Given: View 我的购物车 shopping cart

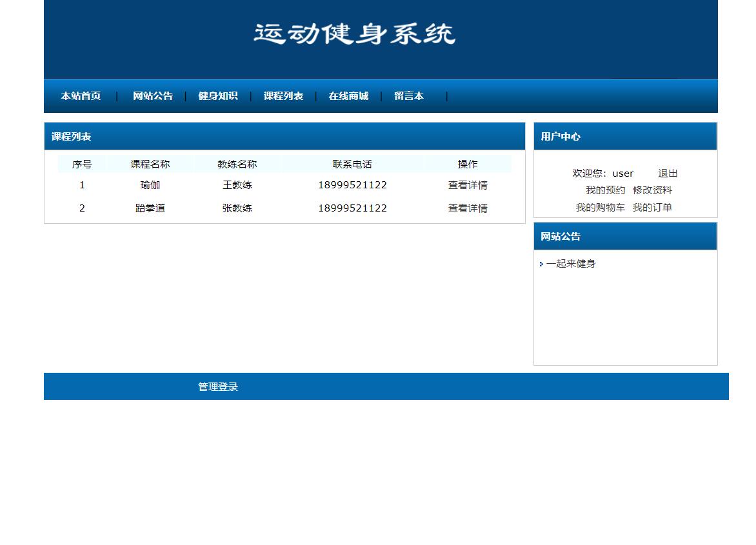Looking at the screenshot, I should pos(599,207).
